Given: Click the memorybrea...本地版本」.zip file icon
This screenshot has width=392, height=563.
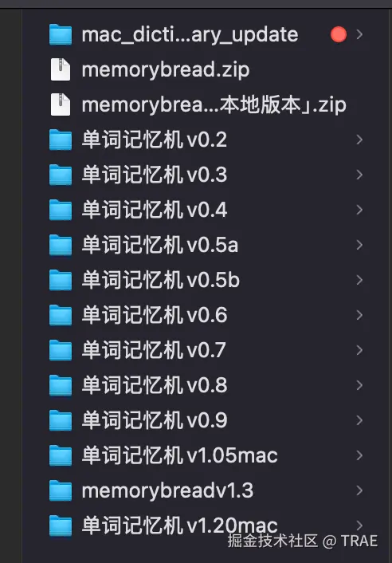Looking at the screenshot, I should pos(61,104).
